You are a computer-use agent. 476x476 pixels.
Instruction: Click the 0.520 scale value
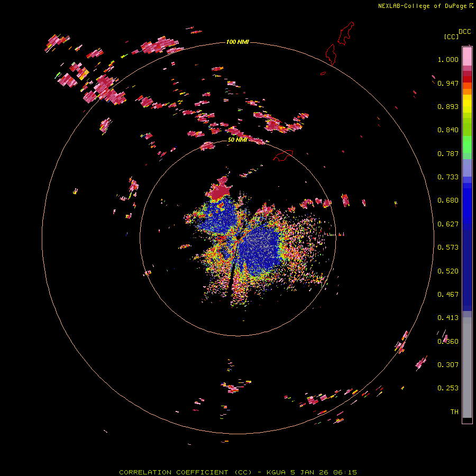pyautogui.click(x=448, y=271)
